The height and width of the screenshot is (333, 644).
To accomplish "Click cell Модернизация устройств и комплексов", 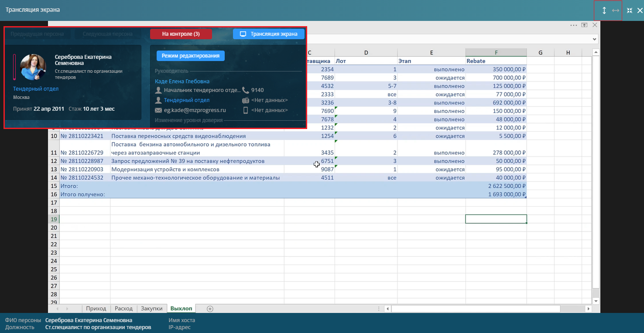I will (x=197, y=170).
